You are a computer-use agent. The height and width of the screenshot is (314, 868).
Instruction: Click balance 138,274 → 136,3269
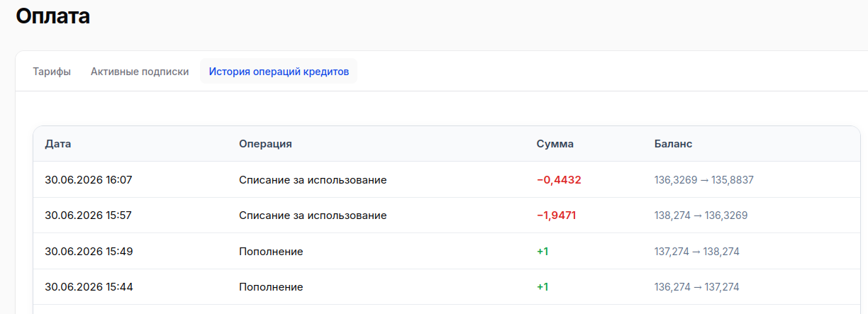tap(701, 215)
